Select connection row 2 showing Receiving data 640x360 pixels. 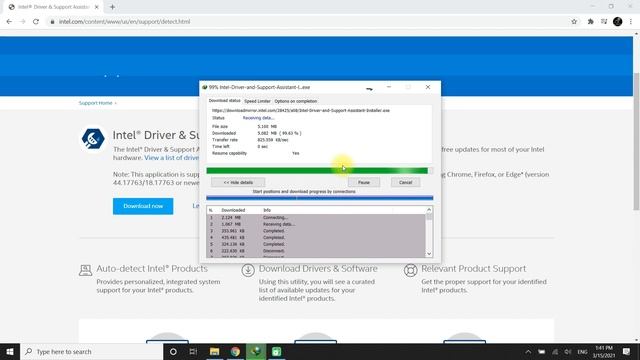coord(316,224)
